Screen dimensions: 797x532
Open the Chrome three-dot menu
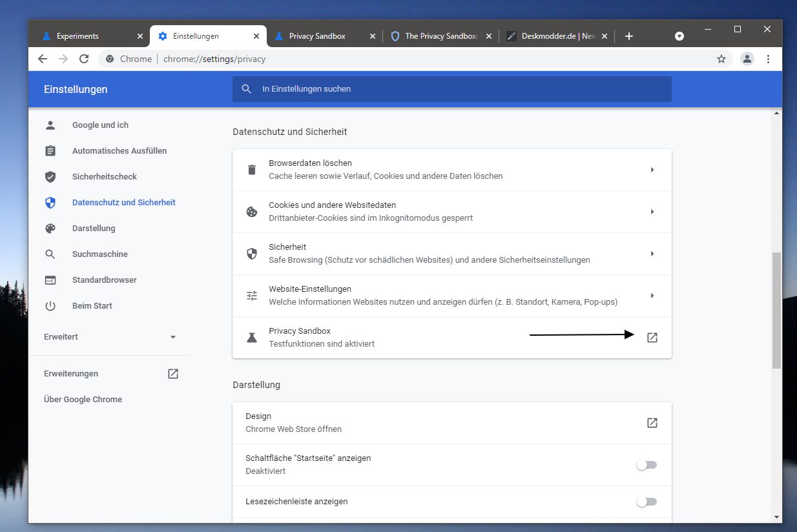(x=768, y=59)
